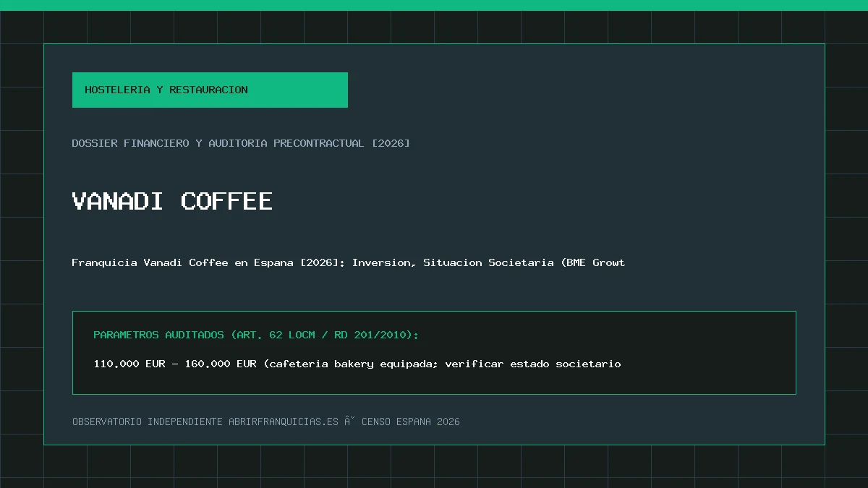Viewport: 868px width, 488px height.
Task: Click the OBSERVATORIO INDEPENDIENTE ABRIRFRANQUICIAS.ES footer text
Action: coord(266,421)
